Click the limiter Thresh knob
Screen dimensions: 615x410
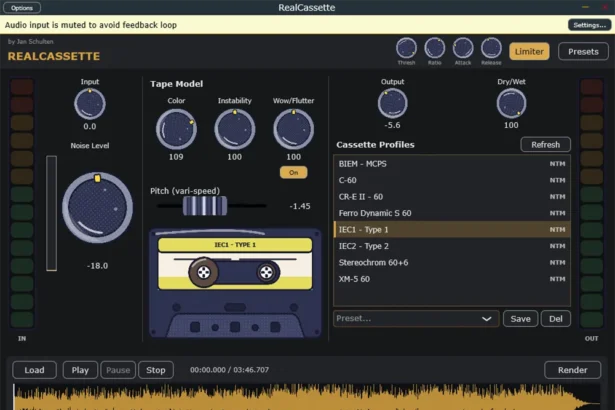406,48
